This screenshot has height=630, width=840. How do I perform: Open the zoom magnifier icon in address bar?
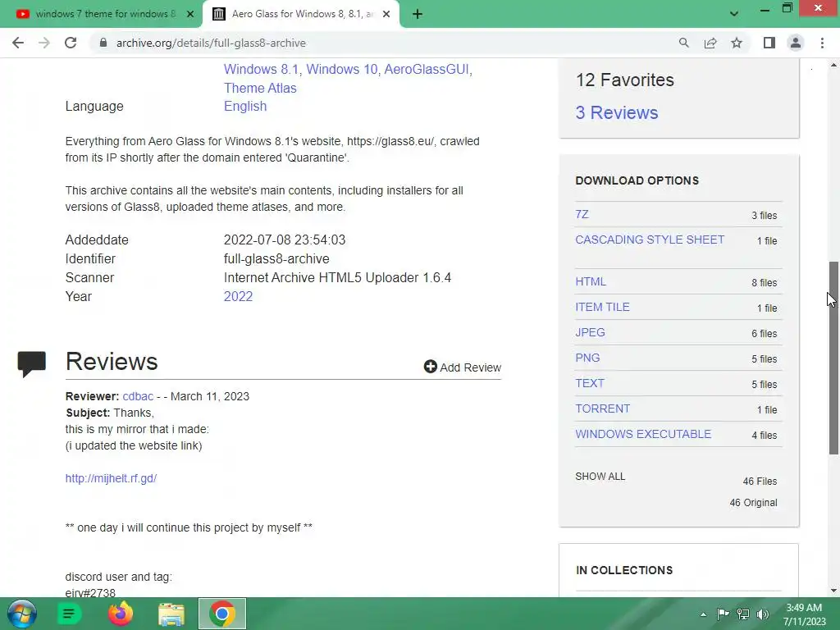tap(683, 43)
